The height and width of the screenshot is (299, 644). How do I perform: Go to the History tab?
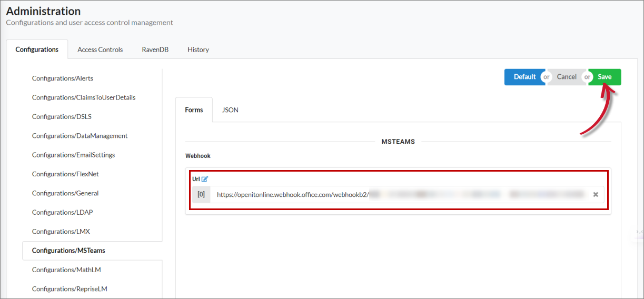coord(198,49)
